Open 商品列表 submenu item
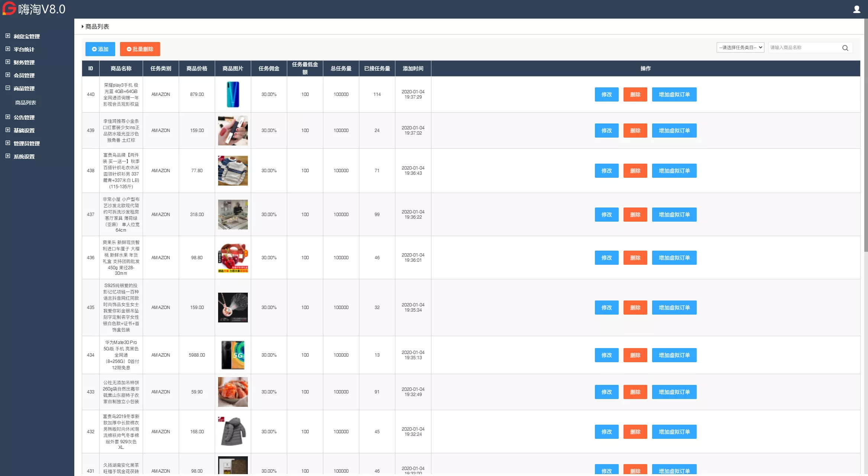868x476 pixels. click(26, 103)
